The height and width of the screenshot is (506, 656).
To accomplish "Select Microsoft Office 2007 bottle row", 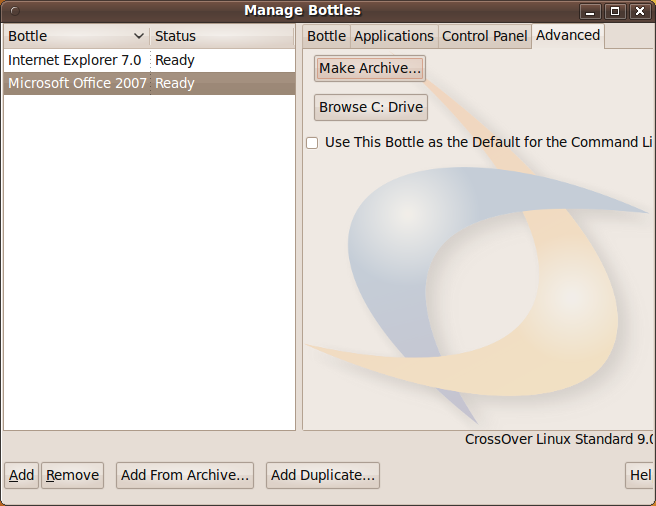I will click(77, 83).
